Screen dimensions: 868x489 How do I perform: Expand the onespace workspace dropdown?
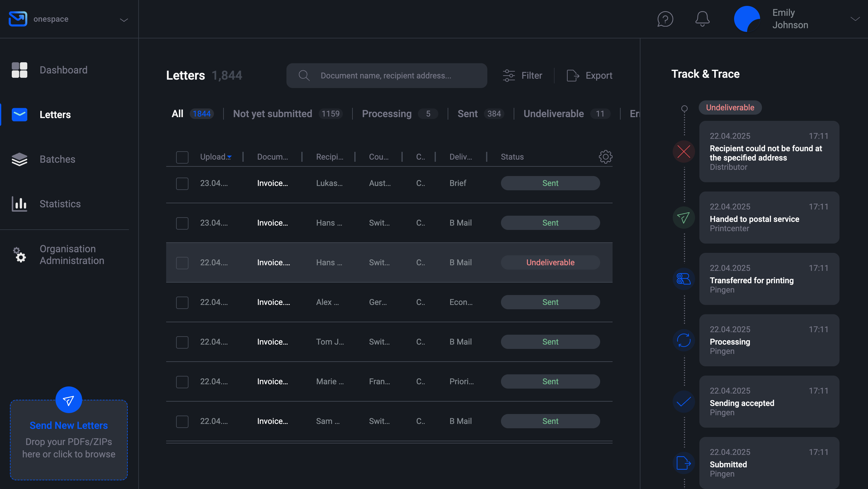click(x=124, y=20)
